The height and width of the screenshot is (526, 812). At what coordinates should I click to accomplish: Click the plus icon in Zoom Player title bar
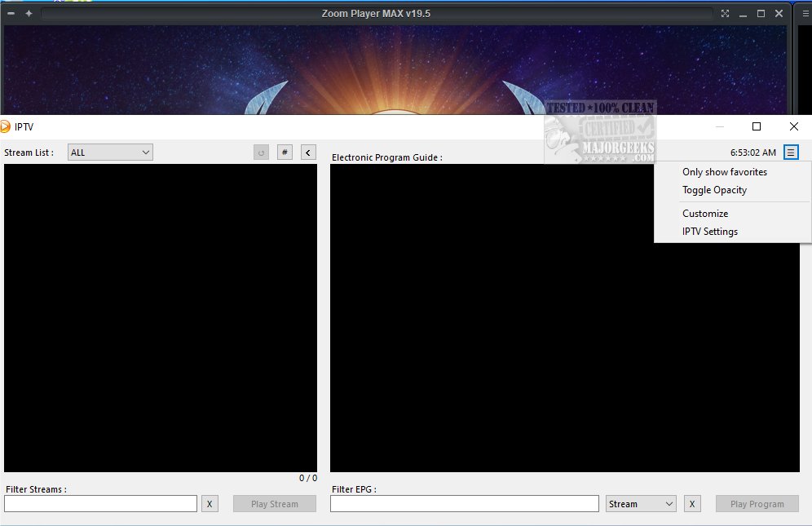click(x=29, y=14)
